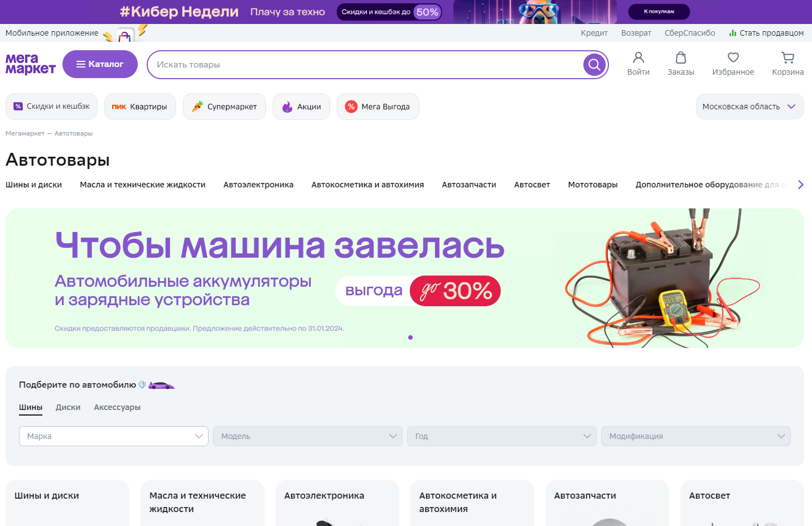Screen dimensions: 812x526
Task: Expand the Марка dropdown
Action: tap(114, 436)
